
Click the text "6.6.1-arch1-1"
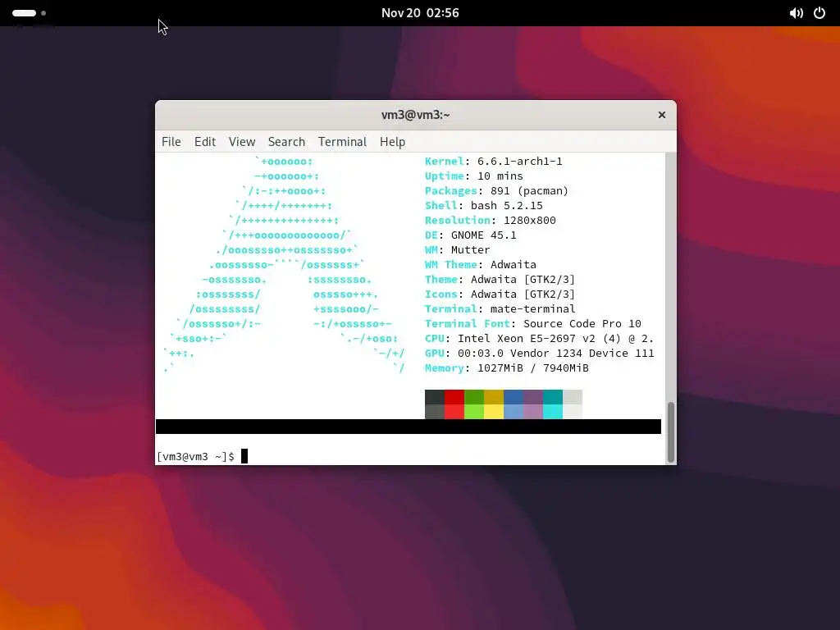click(519, 162)
